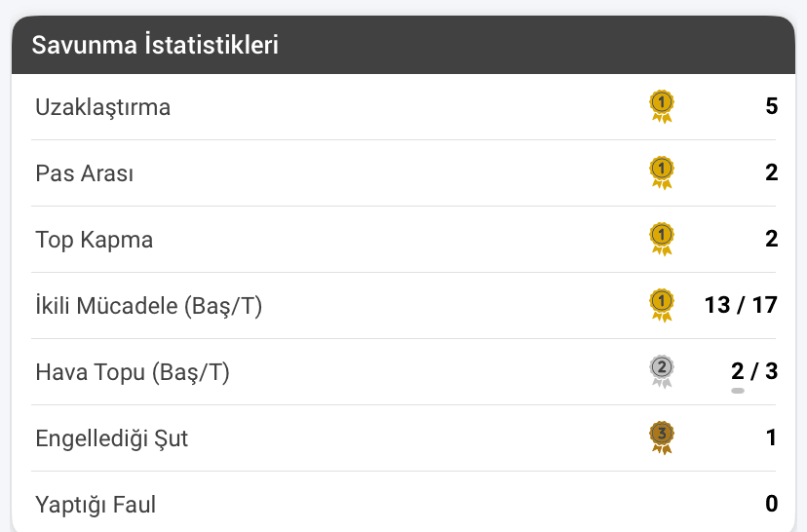
Task: Select the Yaptığı Faul label
Action: coord(96,506)
